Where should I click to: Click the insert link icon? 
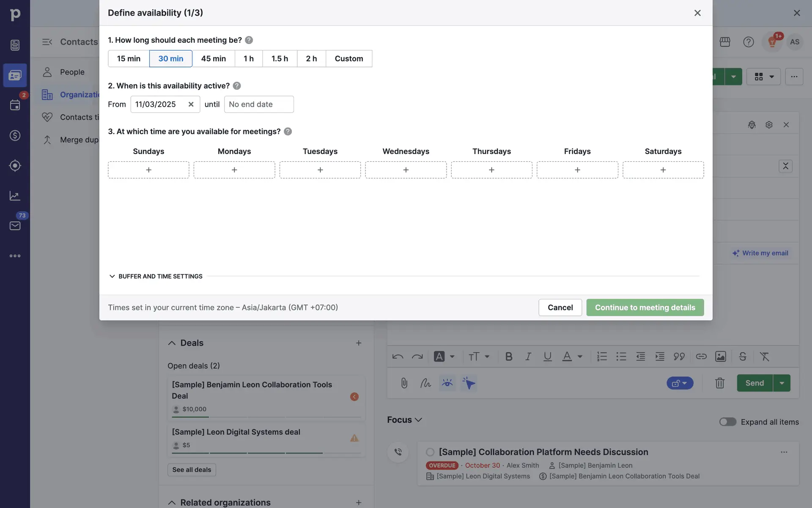701,356
